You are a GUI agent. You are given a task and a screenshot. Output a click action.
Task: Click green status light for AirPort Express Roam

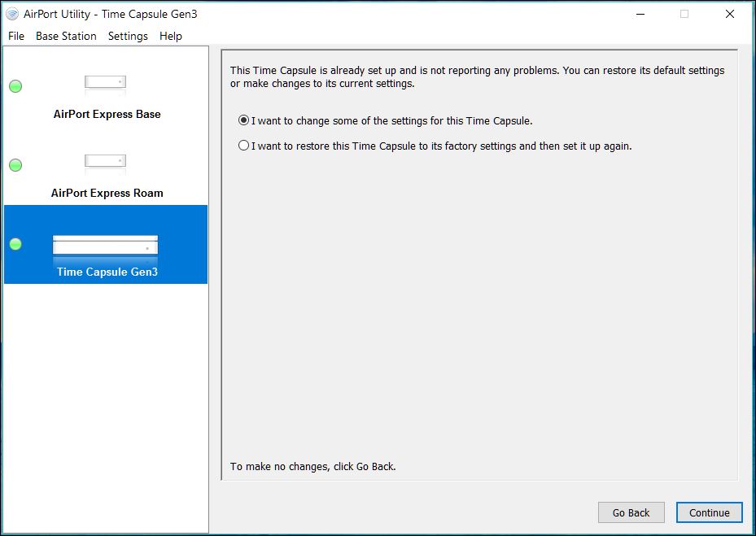pyautogui.click(x=15, y=165)
